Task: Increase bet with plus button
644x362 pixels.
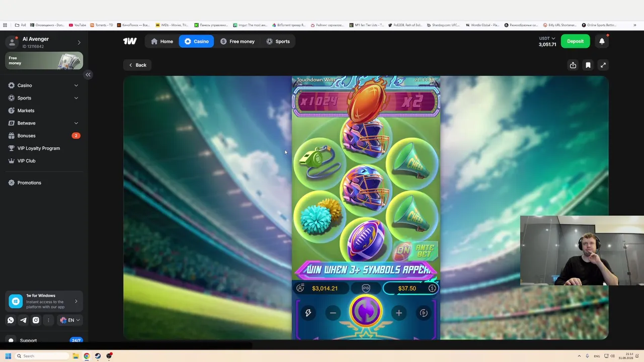Action: click(x=398, y=313)
